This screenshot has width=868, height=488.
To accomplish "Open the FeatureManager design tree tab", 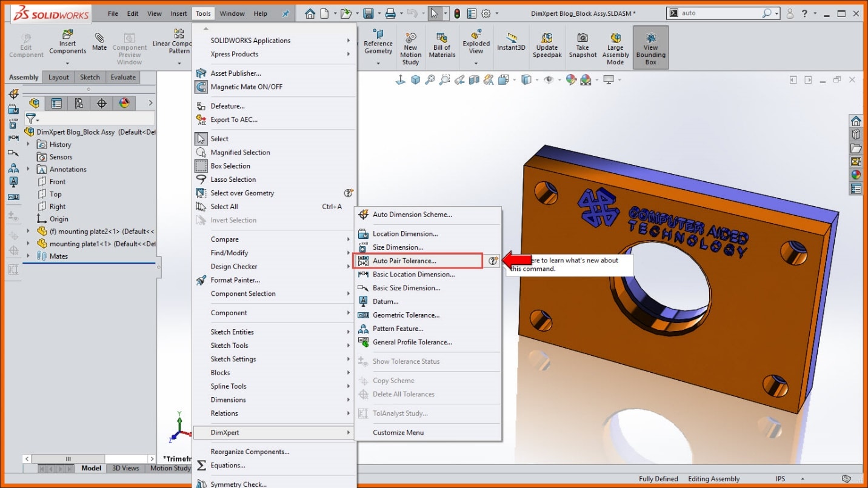I will 34,103.
